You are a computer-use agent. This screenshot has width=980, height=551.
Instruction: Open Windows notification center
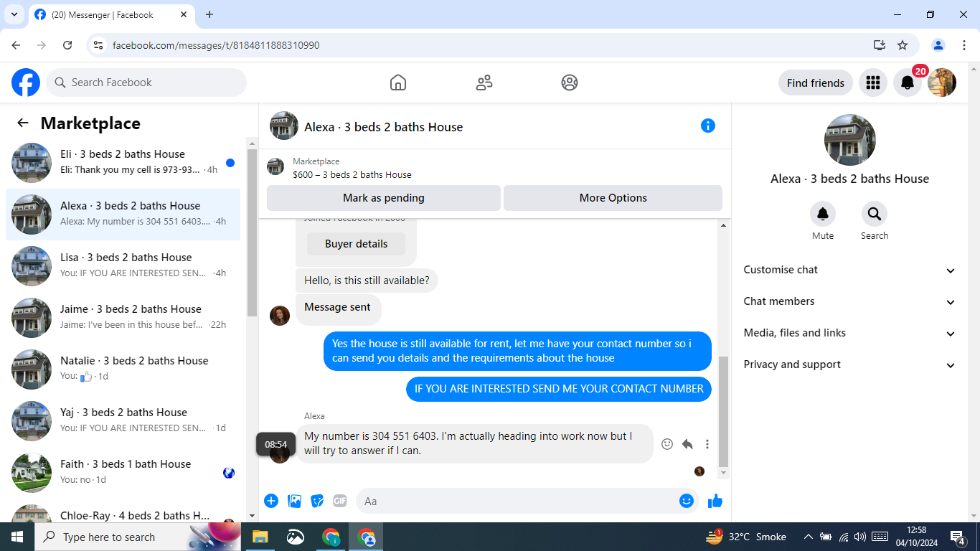tap(958, 537)
